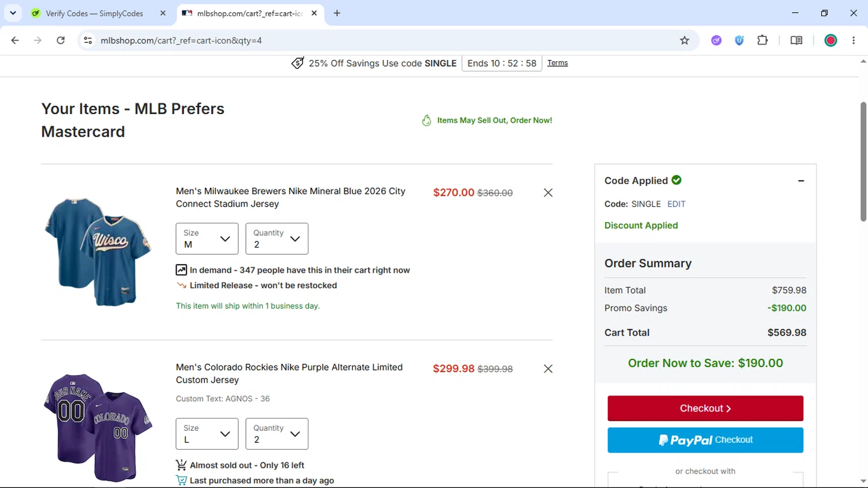Screen dimensions: 868x488
Task: Open Quantity dropdown for Brewers jersey
Action: click(277, 239)
